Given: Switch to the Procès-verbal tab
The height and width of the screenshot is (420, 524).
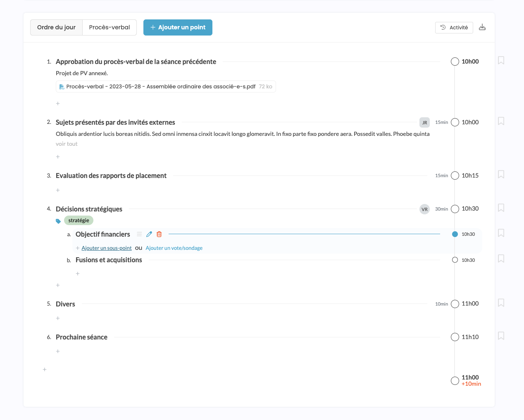Looking at the screenshot, I should (x=110, y=27).
